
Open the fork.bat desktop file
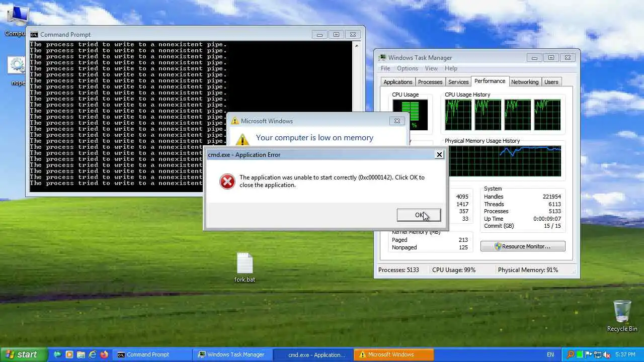(x=245, y=267)
